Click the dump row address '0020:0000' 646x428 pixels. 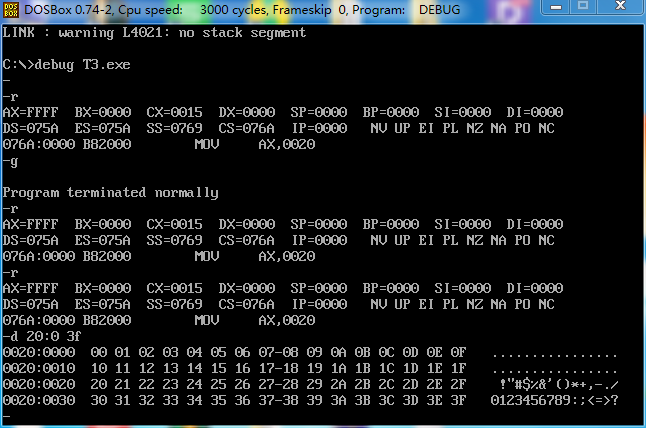click(39, 353)
